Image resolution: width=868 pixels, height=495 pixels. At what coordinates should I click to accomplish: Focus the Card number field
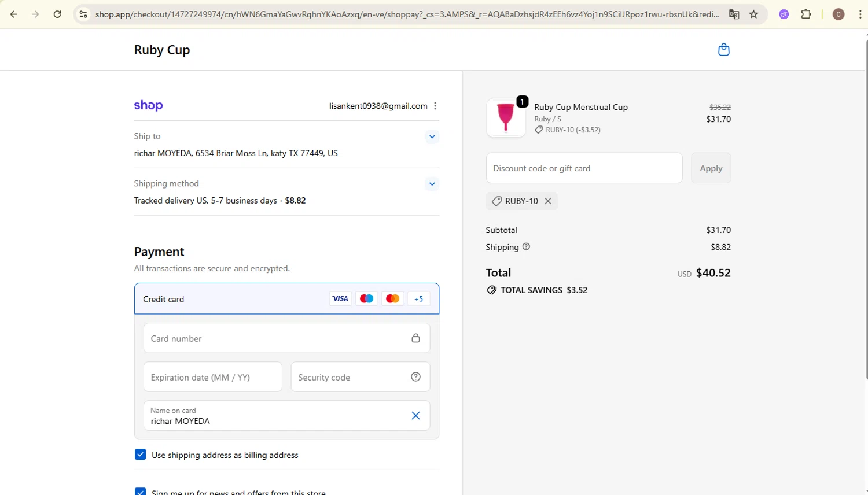tap(286, 338)
